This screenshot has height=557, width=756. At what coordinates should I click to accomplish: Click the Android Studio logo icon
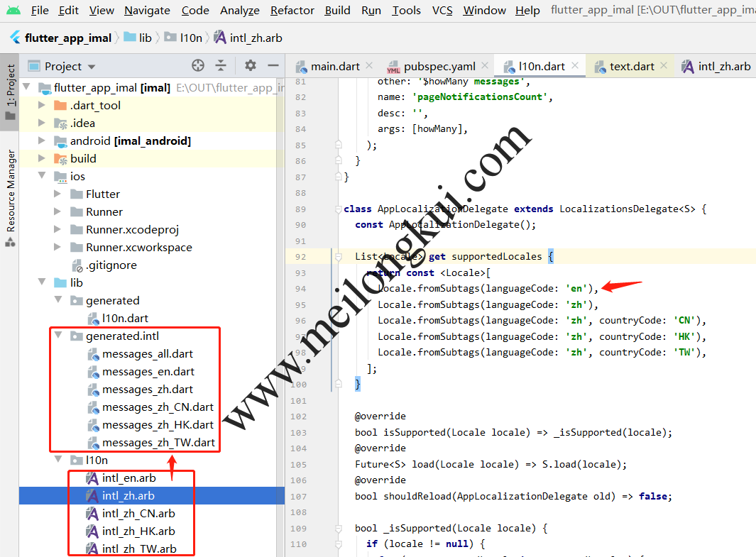click(x=13, y=10)
